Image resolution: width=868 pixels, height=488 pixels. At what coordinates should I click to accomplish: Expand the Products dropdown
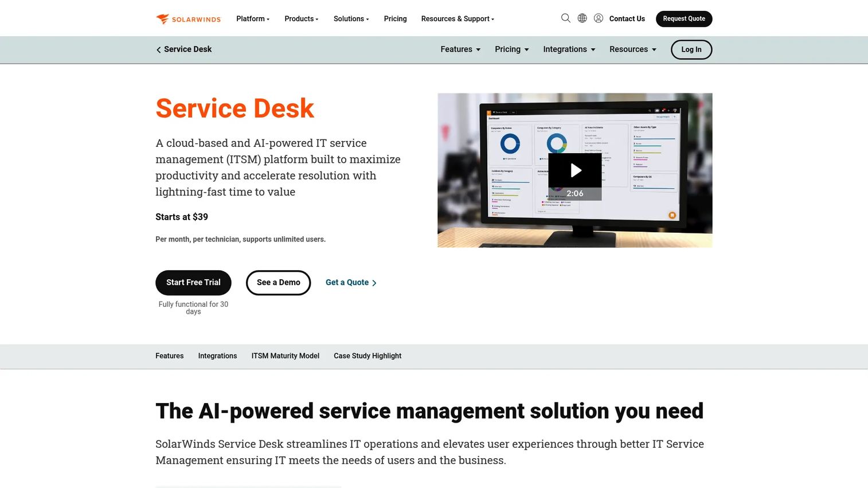pyautogui.click(x=302, y=19)
